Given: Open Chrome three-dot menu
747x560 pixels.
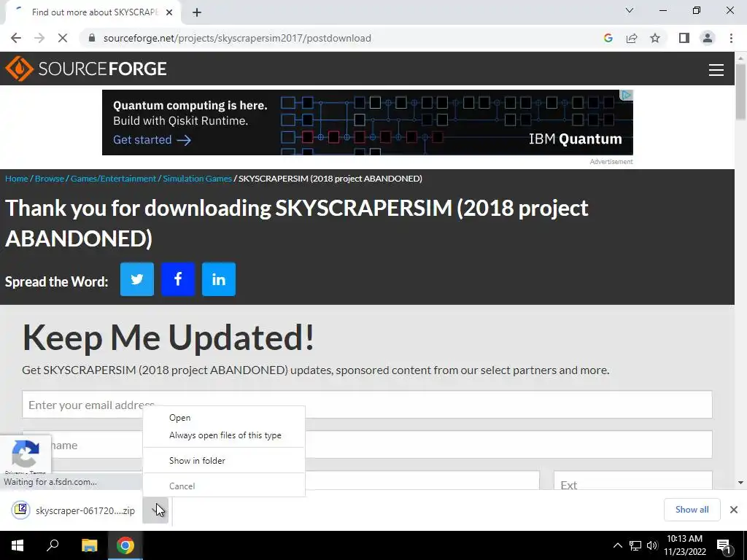Looking at the screenshot, I should click(x=731, y=38).
